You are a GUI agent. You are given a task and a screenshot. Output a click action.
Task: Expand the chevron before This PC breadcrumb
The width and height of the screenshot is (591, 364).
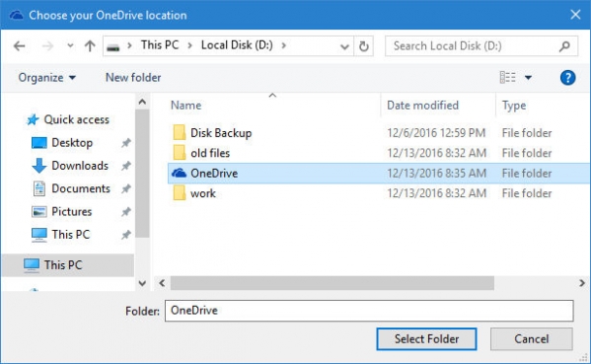pos(129,45)
